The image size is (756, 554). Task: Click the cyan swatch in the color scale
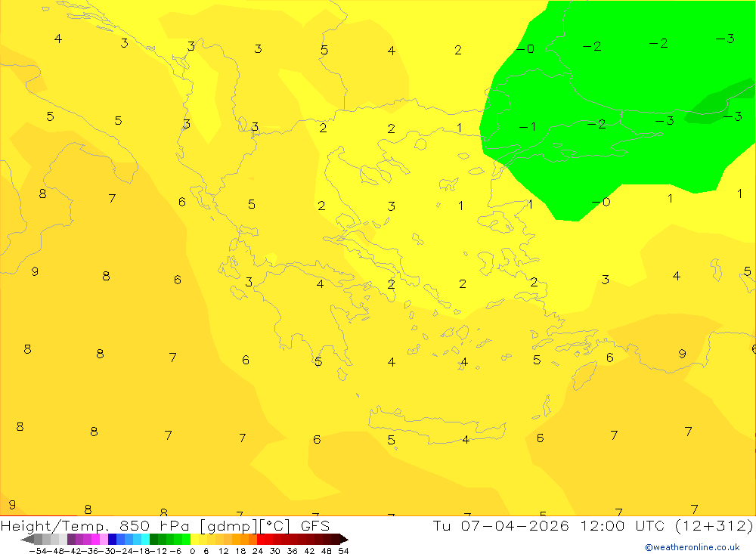point(145,539)
